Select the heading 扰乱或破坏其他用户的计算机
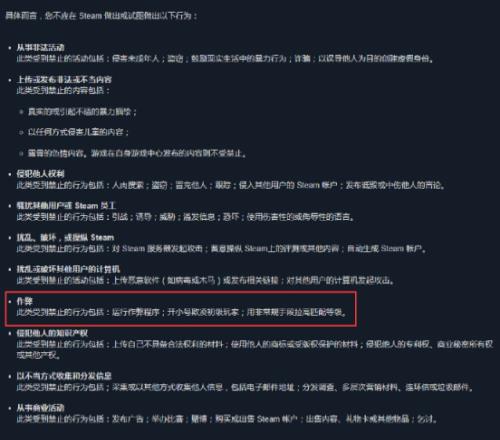Viewport: 500px width, 440px height. tap(68, 269)
